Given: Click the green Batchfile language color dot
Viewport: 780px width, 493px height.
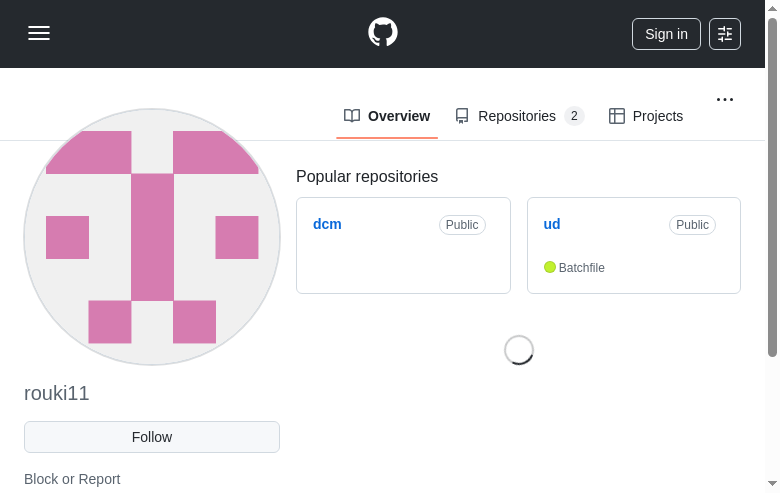Looking at the screenshot, I should coord(550,267).
